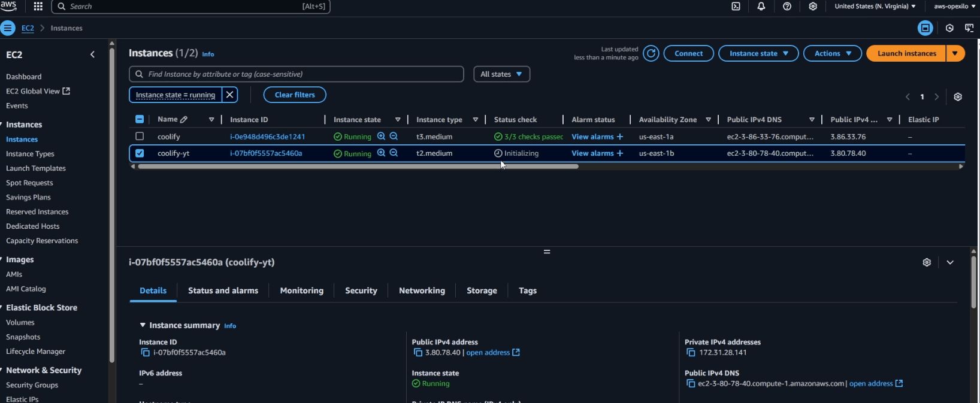
Task: Open the Monitoring tab
Action: pyautogui.click(x=302, y=290)
